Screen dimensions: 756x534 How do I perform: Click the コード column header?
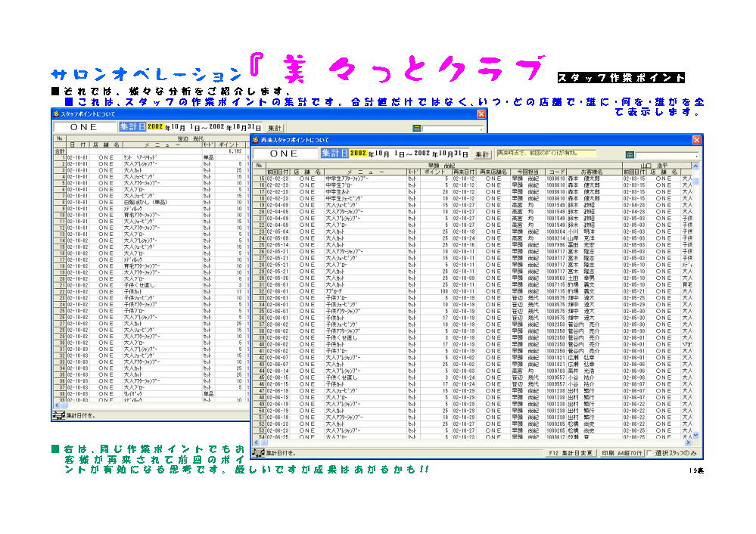[556, 172]
